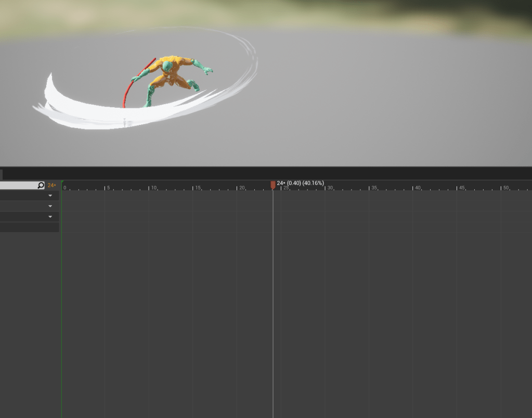The width and height of the screenshot is (532, 418).
Task: Click frame 20 on the timeline ruler
Action: click(x=237, y=187)
